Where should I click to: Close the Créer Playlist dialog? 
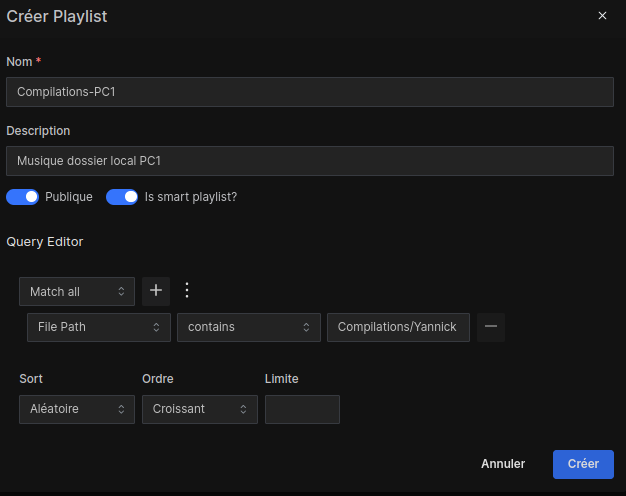[602, 16]
